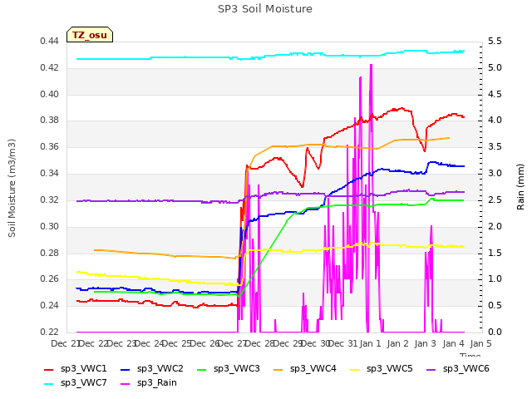
Task: Click the SP3 Soil Moisture chart title
Action: tap(265, 9)
